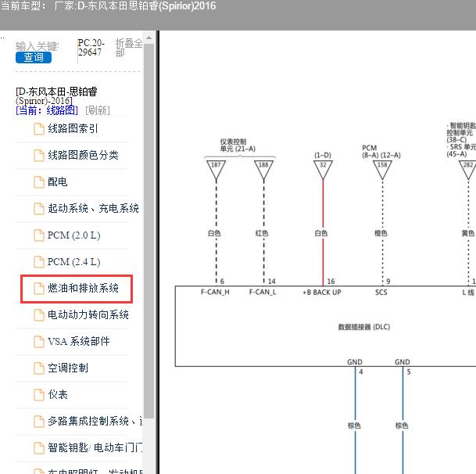The width and height of the screenshot is (476, 474).
Task: Click the SCS pin label
Action: 381,293
